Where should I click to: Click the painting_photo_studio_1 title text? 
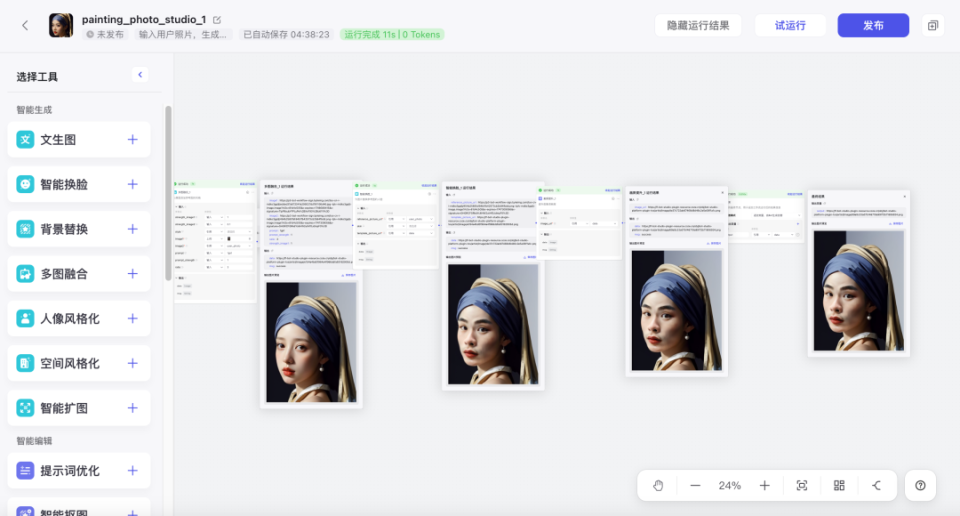144,20
